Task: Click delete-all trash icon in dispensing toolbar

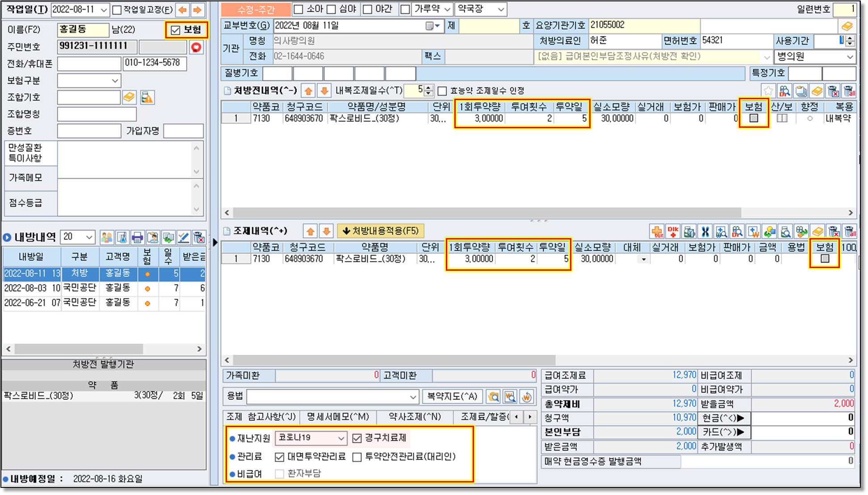Action: point(849,231)
